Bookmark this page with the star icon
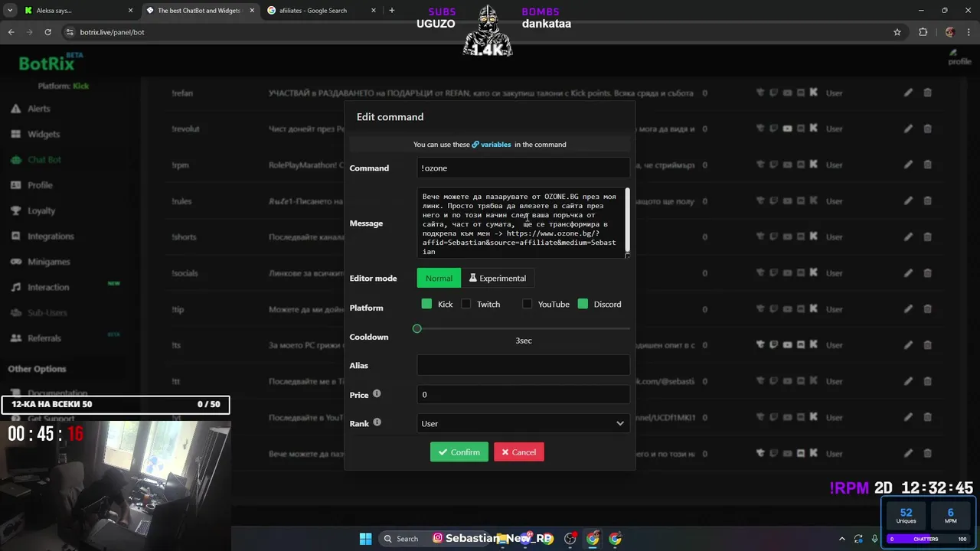The width and height of the screenshot is (980, 551). [897, 32]
